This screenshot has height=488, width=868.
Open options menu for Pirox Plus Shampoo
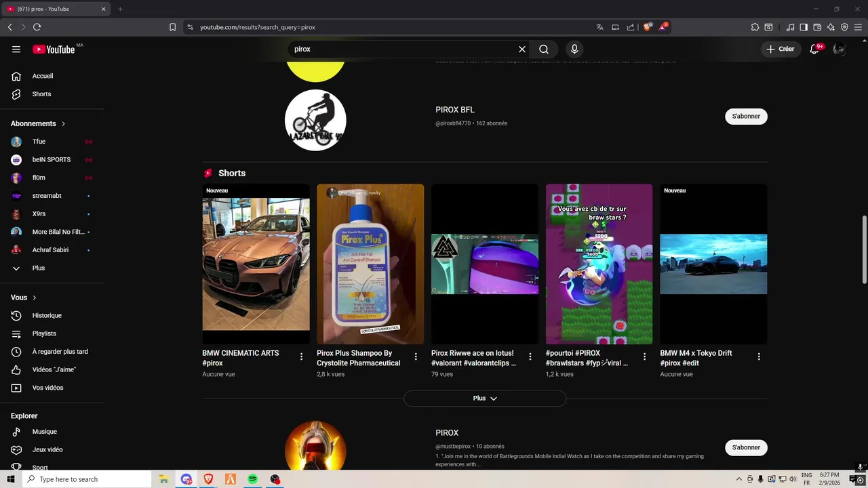[416, 357]
